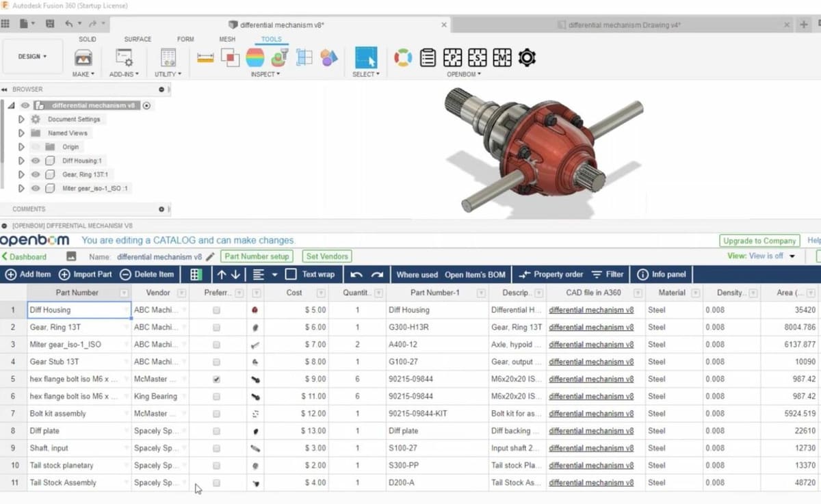Hide Diff Housing:1 via eye icon
The width and height of the screenshot is (821, 504).
[x=36, y=161]
